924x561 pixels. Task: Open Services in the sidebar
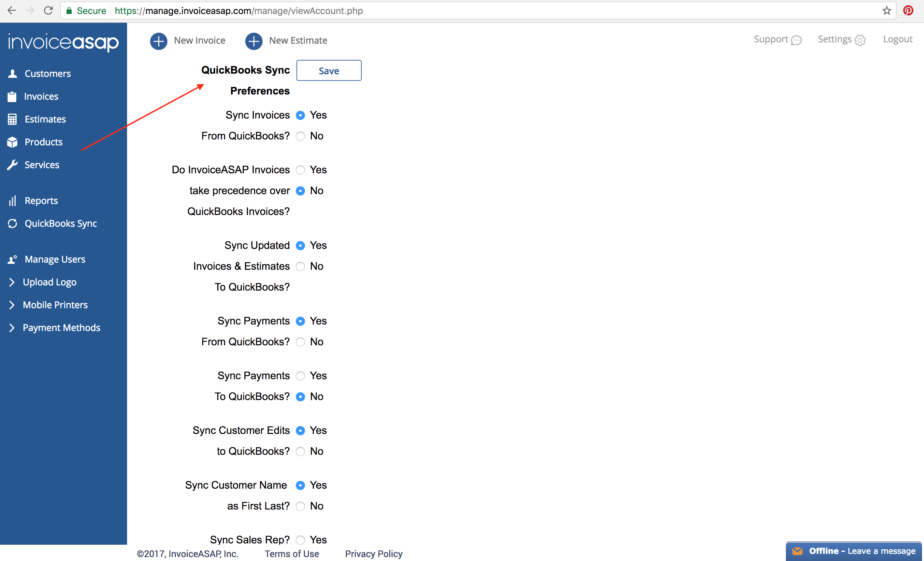42,165
